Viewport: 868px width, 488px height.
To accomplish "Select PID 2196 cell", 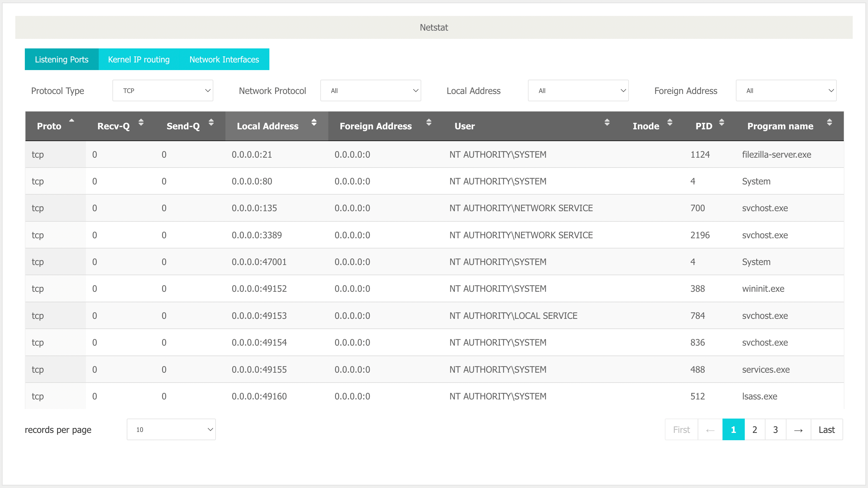I will 700,235.
